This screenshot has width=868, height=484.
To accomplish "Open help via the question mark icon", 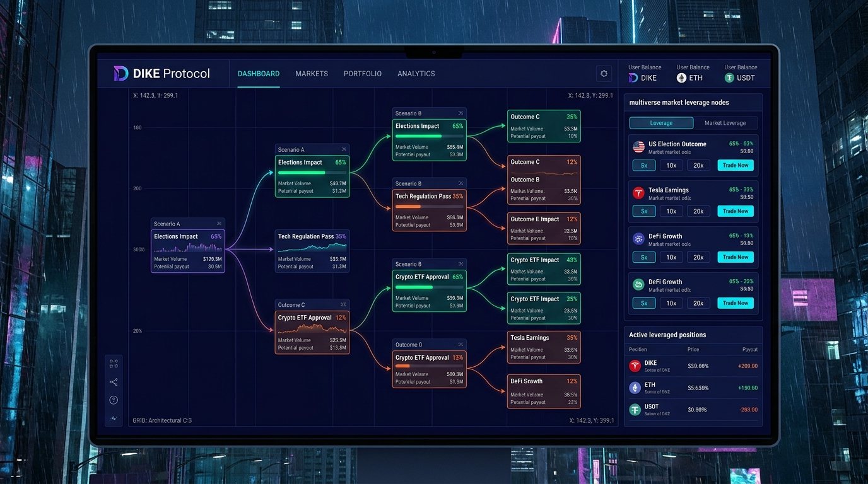I will click(x=114, y=400).
